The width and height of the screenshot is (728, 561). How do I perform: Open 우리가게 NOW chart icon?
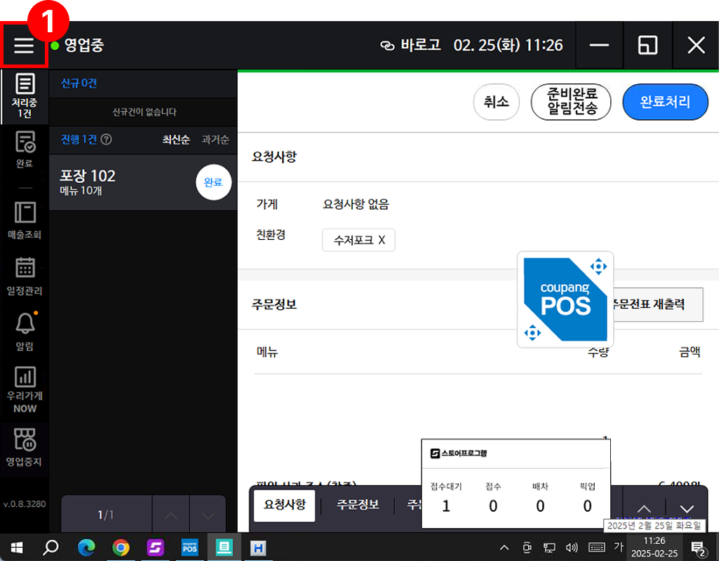[25, 389]
